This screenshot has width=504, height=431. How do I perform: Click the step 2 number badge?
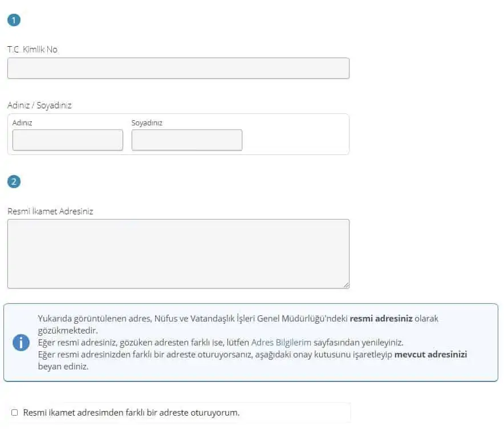point(14,182)
